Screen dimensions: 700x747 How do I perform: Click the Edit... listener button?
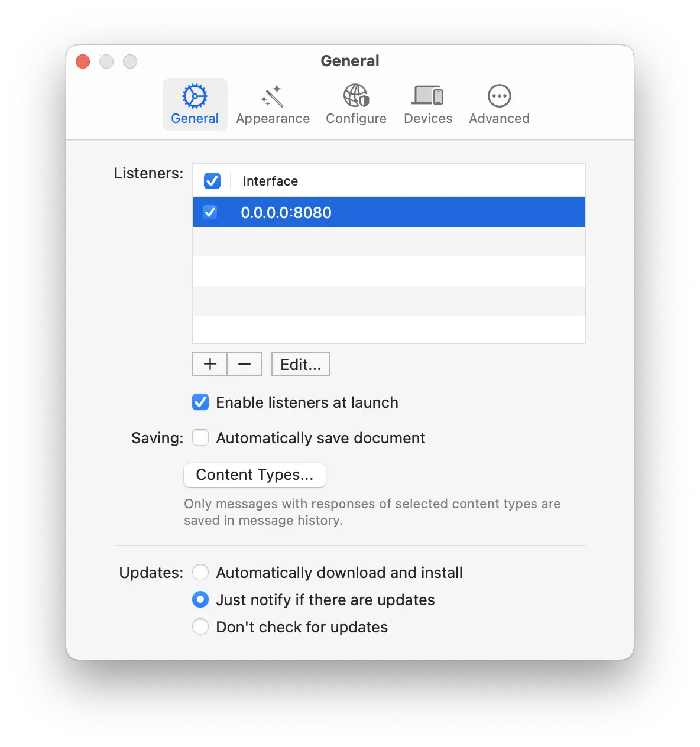coord(300,365)
